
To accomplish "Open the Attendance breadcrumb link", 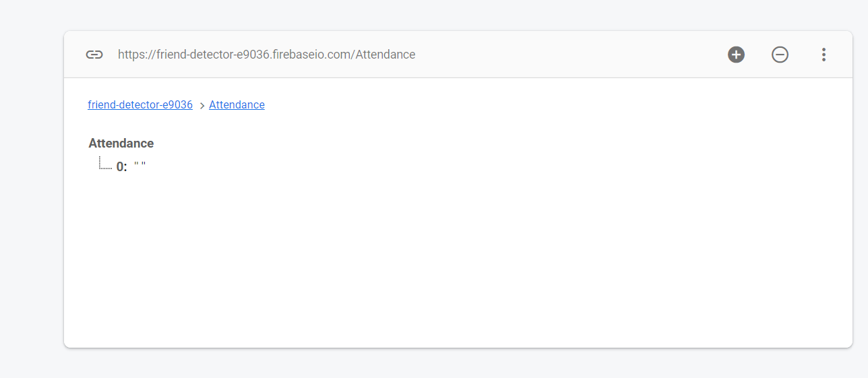I will point(237,105).
